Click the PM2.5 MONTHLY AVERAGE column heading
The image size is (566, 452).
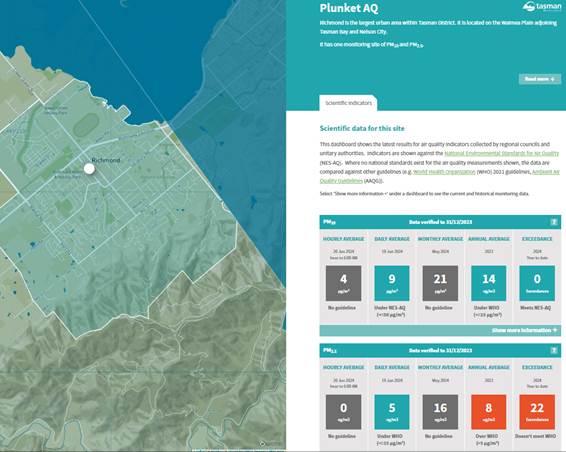point(440,367)
